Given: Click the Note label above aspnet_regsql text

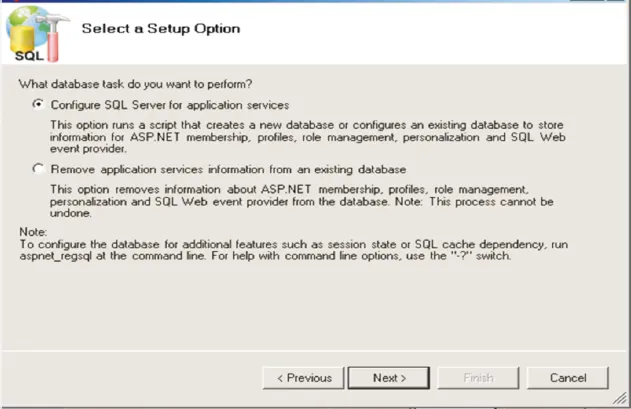Looking at the screenshot, I should (33, 232).
